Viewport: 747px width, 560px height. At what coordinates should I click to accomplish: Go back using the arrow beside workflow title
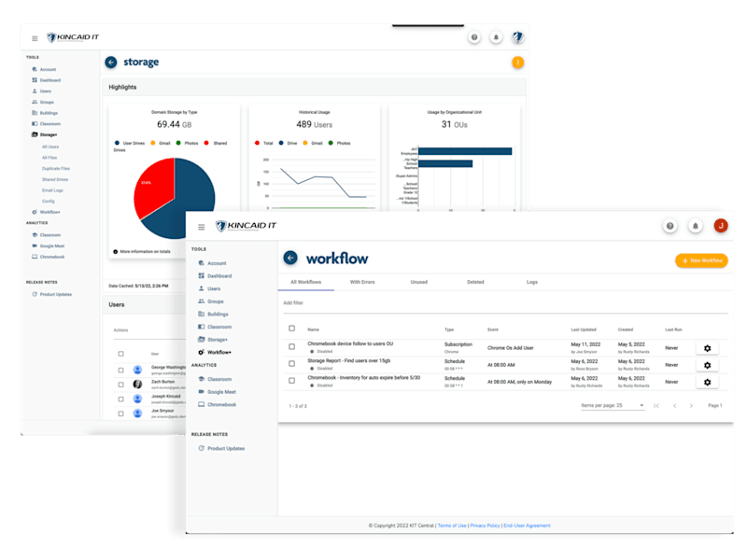[290, 258]
